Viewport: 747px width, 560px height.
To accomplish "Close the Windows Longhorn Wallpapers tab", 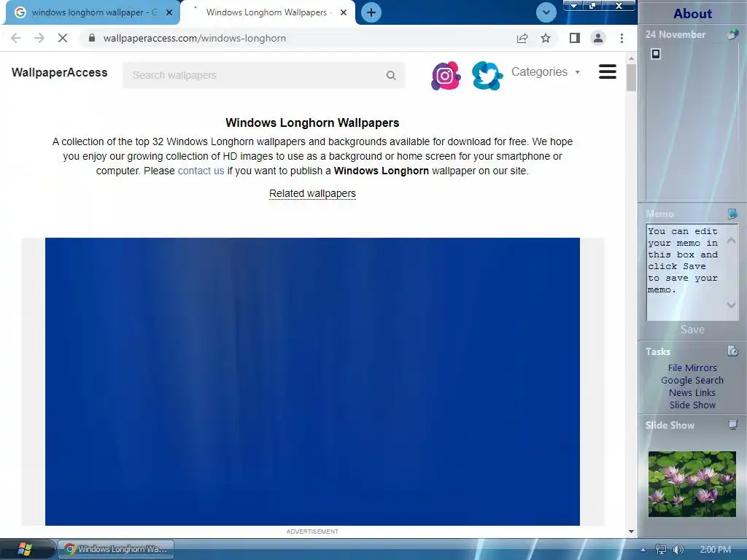I will point(344,13).
